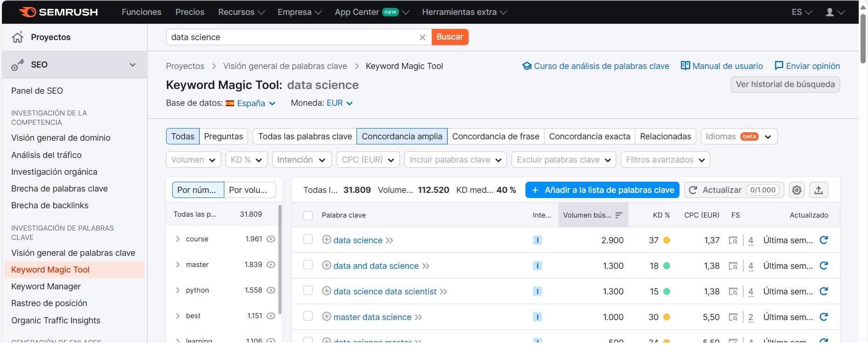Switch to Concordancia de frase tab
The height and width of the screenshot is (355, 868).
click(496, 137)
